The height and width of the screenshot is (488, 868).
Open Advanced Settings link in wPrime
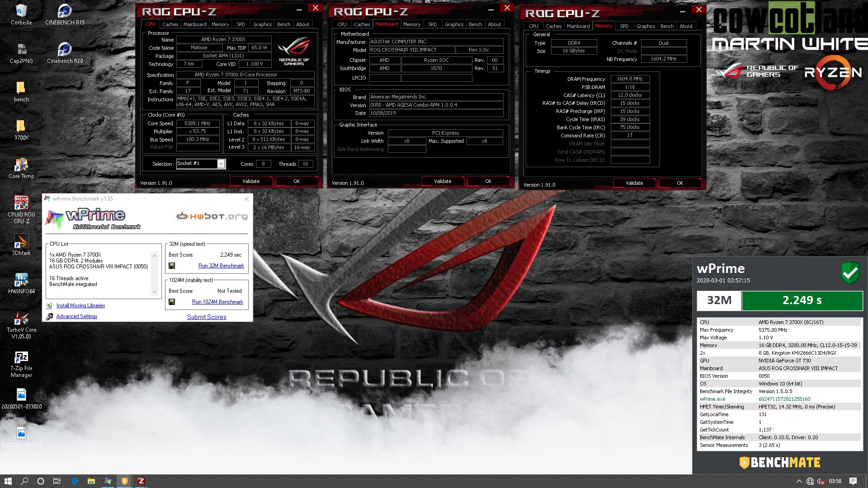point(77,316)
